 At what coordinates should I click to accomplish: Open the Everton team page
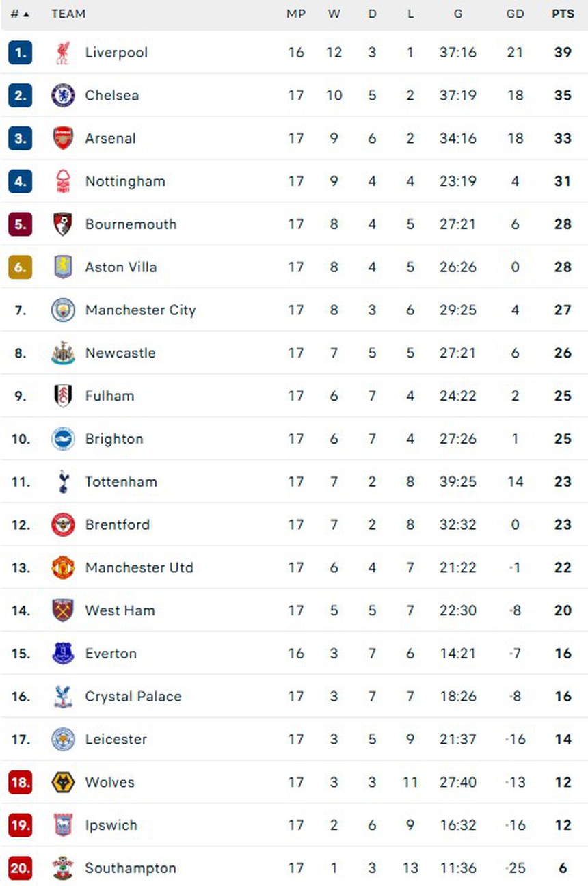pyautogui.click(x=111, y=654)
